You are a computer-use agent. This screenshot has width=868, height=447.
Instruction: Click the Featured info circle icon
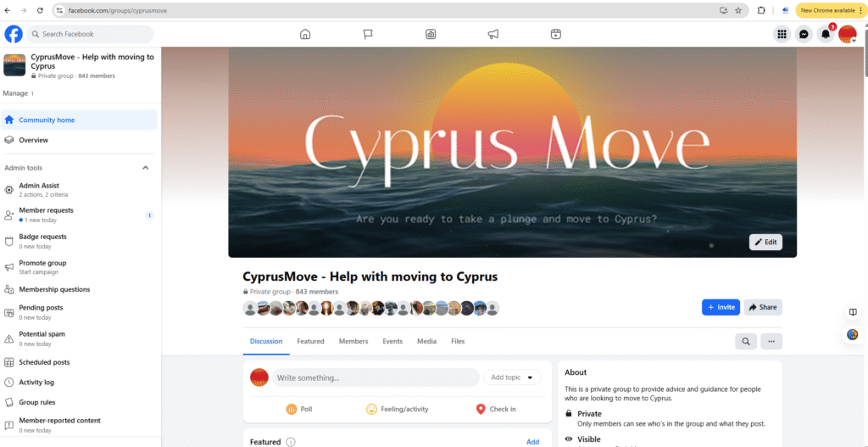pos(291,442)
